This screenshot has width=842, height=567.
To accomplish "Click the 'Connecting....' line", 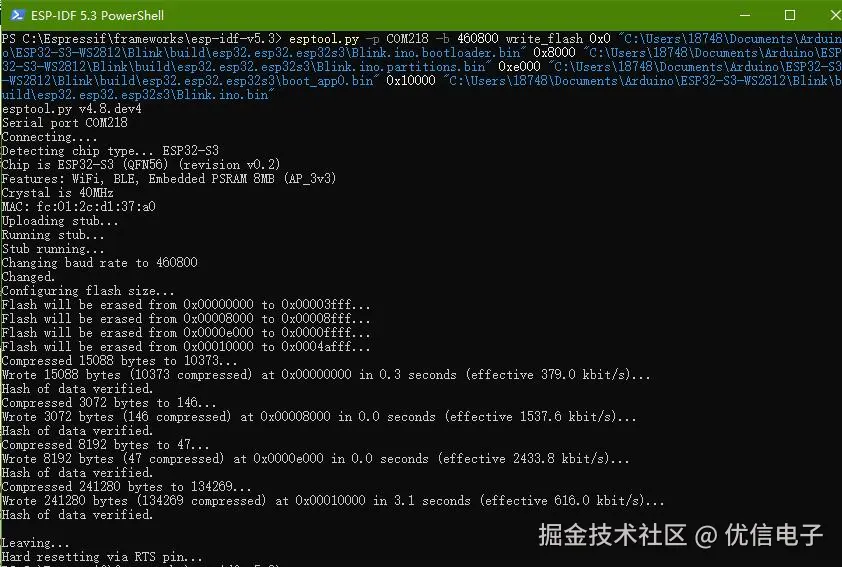I will [49, 137].
